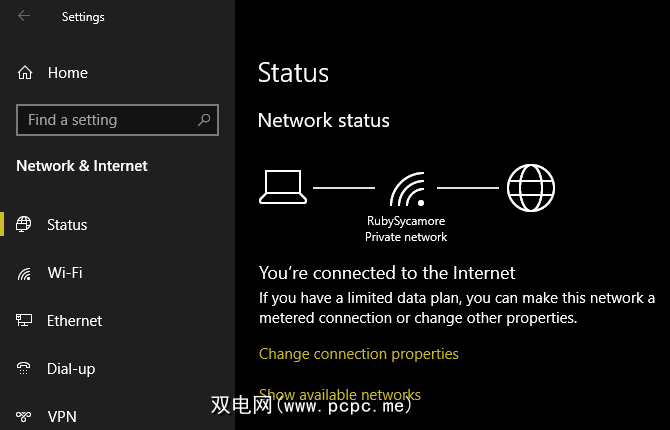The image size is (670, 430).
Task: Open the Dial-up section
Action: [71, 369]
